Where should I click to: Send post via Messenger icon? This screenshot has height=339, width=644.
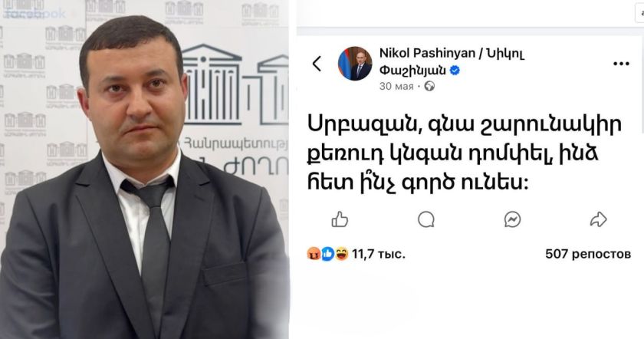tap(512, 219)
